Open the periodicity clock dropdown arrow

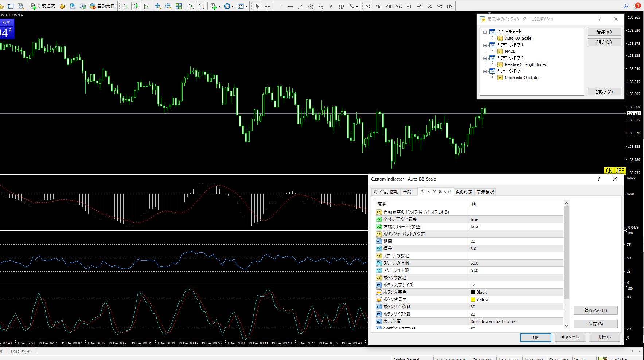233,7
